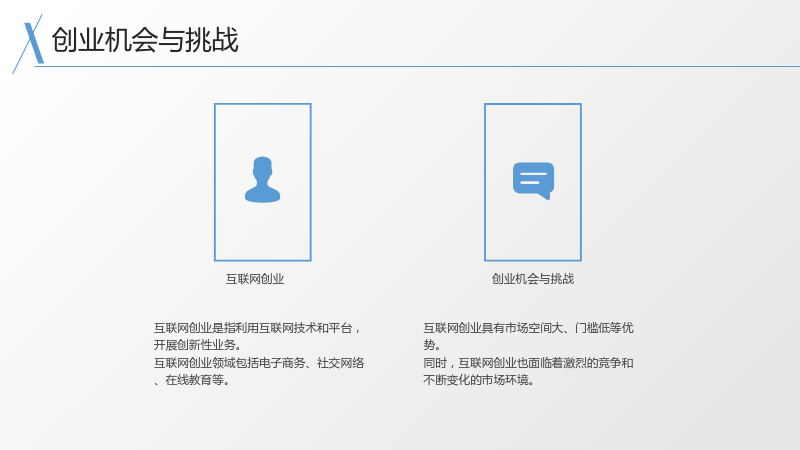Click the head of the person silhouette
Viewport: 800px width, 450px height.
[262, 167]
